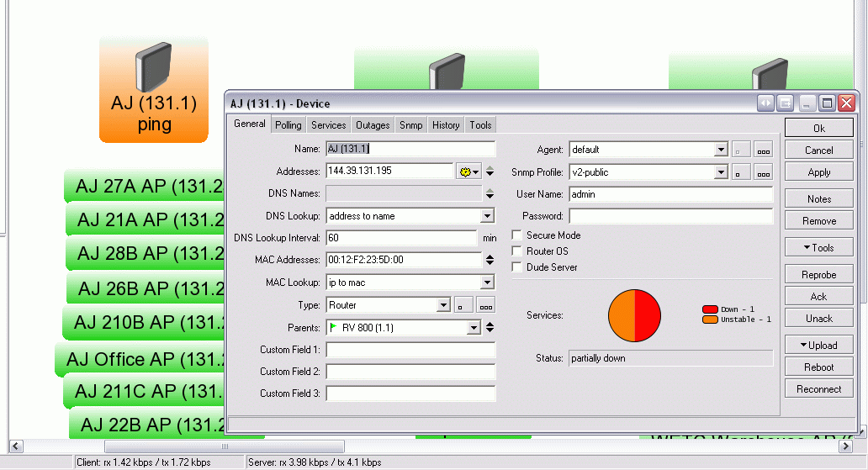Click the Addresses input field
Screen dimensions: 868x470
coord(389,171)
